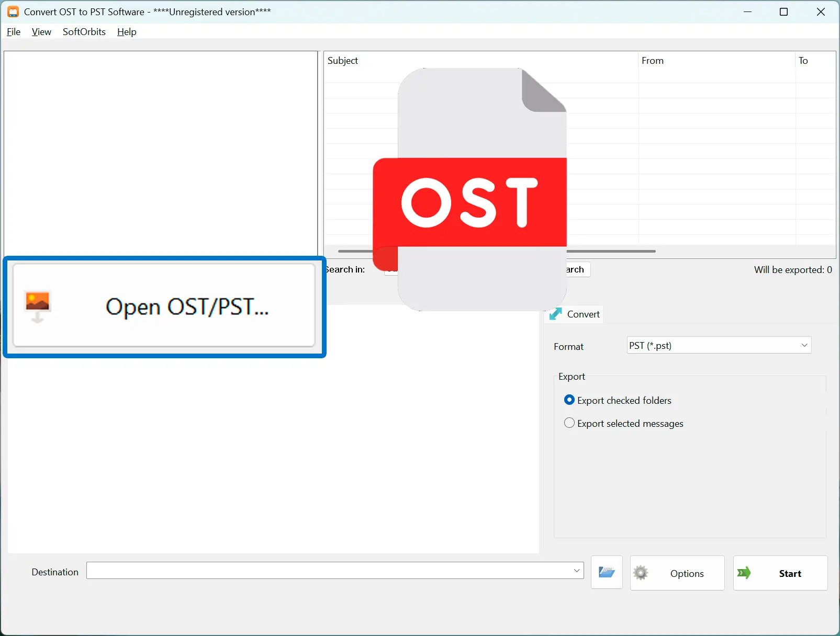
Task: Open the Help menu
Action: point(127,32)
